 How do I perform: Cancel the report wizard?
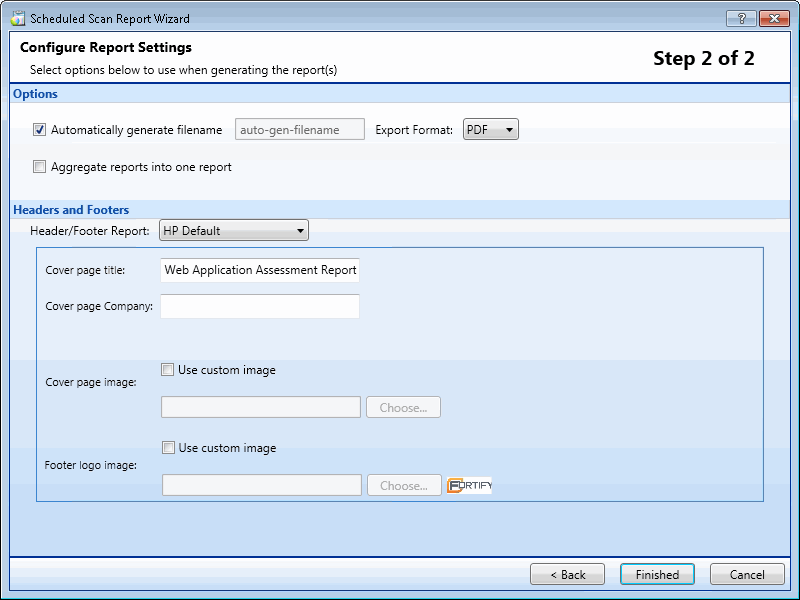(747, 574)
